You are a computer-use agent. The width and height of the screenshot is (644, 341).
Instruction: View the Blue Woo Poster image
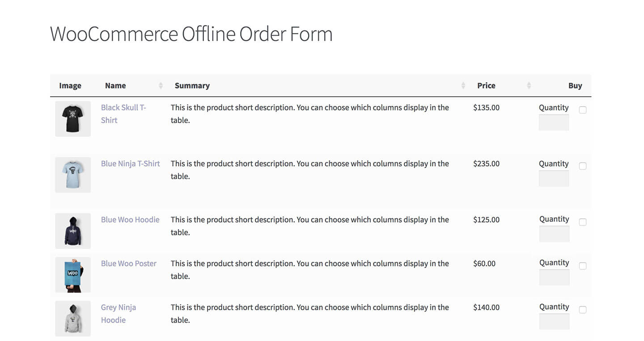coord(72,274)
